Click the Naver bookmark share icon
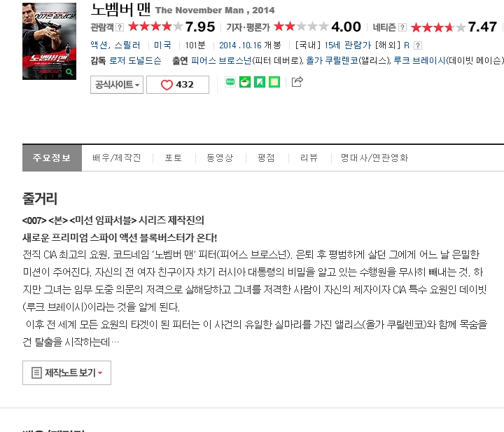 (260, 83)
